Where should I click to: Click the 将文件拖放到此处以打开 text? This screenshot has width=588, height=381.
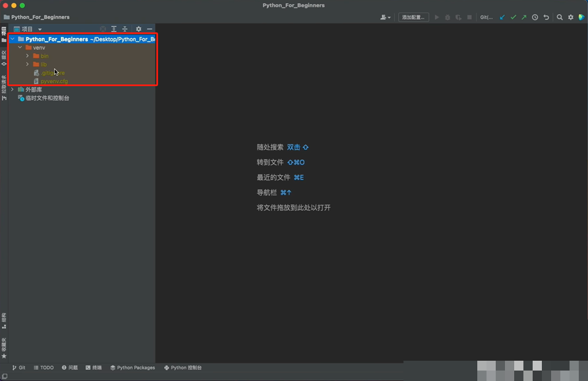coord(293,208)
